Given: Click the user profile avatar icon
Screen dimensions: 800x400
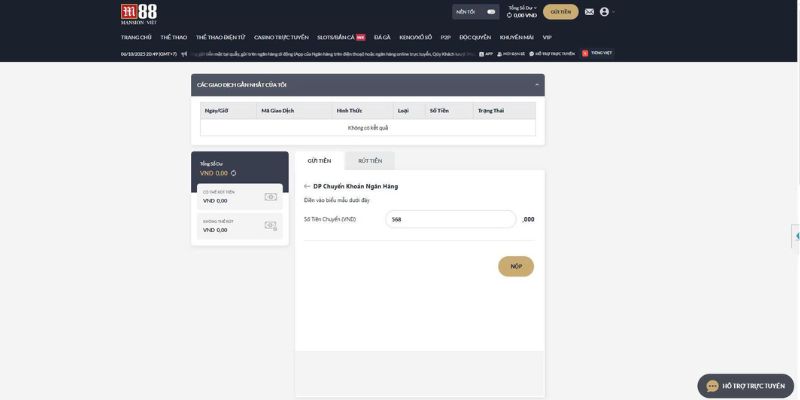Looking at the screenshot, I should tap(604, 12).
